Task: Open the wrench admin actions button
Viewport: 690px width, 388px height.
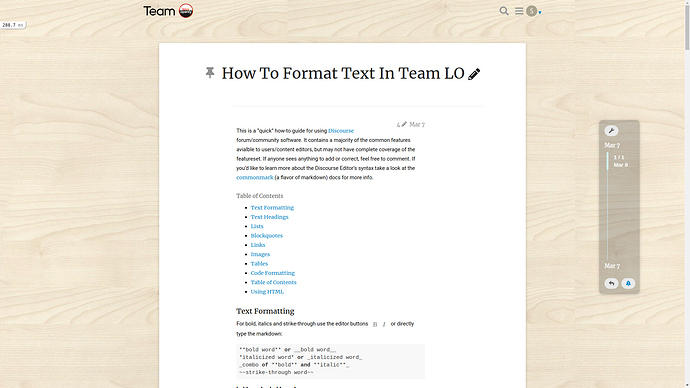Action: point(611,131)
